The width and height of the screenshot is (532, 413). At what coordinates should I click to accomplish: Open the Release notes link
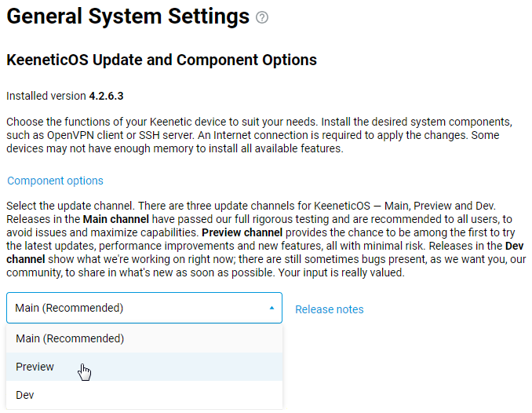coord(329,309)
